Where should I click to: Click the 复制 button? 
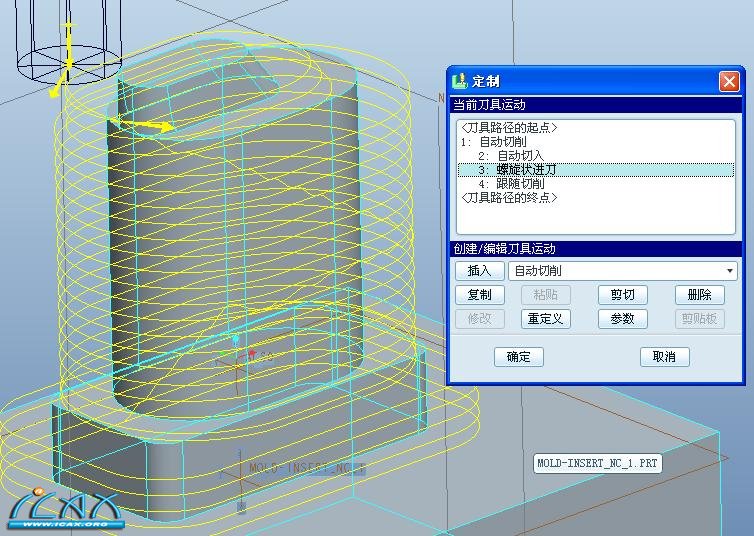(x=480, y=295)
